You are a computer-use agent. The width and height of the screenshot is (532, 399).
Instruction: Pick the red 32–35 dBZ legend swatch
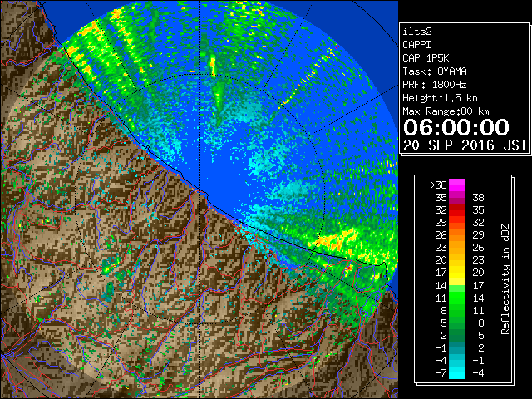[x=457, y=210]
